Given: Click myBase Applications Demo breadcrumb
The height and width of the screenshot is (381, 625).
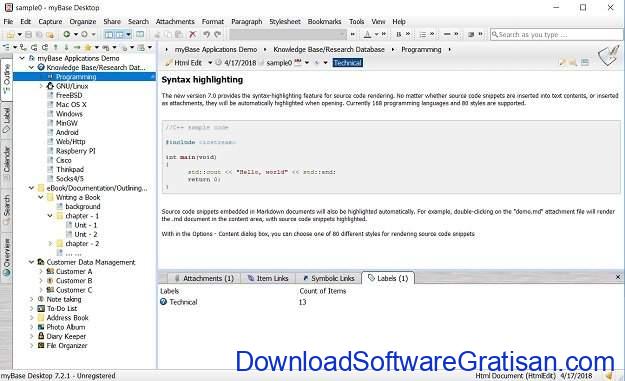Looking at the screenshot, I should pyautogui.click(x=216, y=49).
